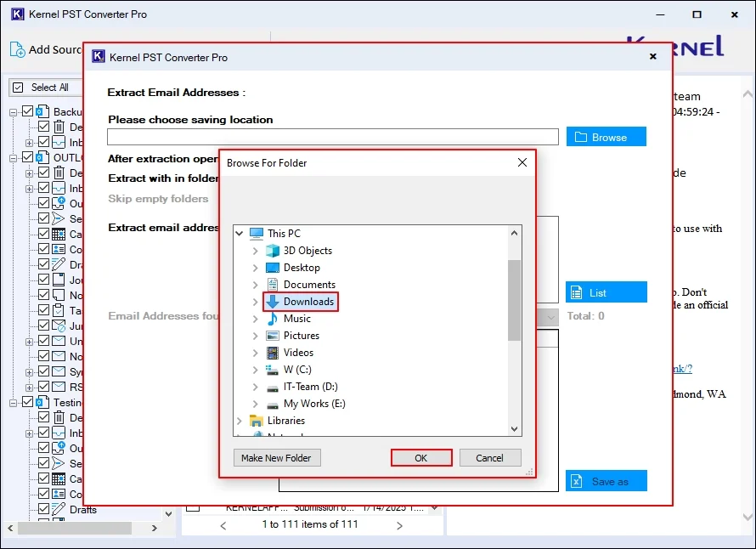Collapse the This PC tree node
The height and width of the screenshot is (549, 756).
coord(240,234)
